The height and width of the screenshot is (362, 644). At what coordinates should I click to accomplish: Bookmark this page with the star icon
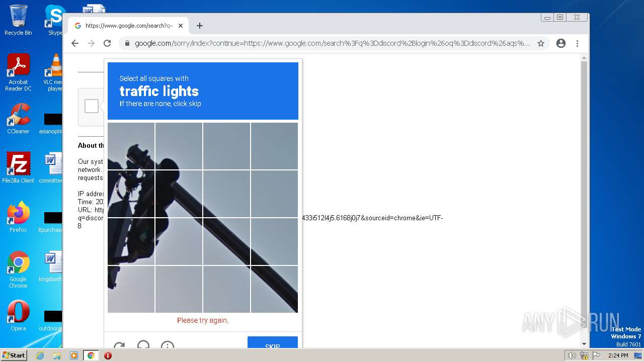541,43
